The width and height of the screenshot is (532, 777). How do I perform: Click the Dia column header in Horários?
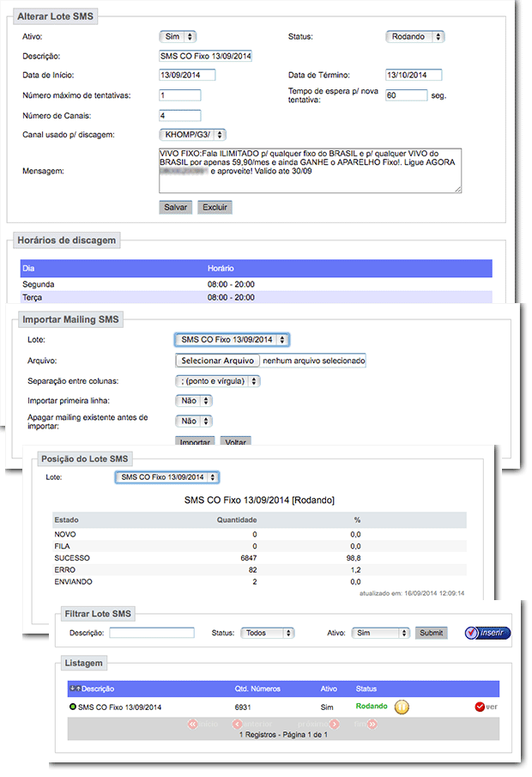(x=28, y=268)
